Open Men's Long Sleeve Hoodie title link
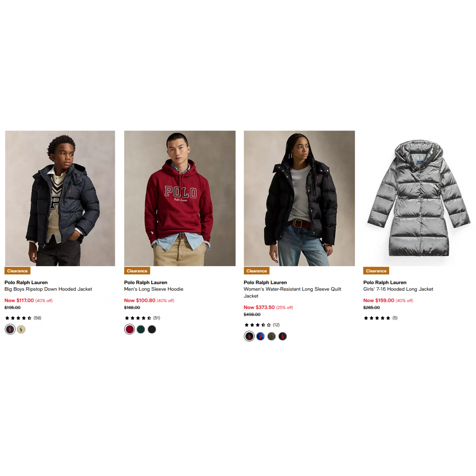This screenshot has height=476, width=476. (154, 289)
